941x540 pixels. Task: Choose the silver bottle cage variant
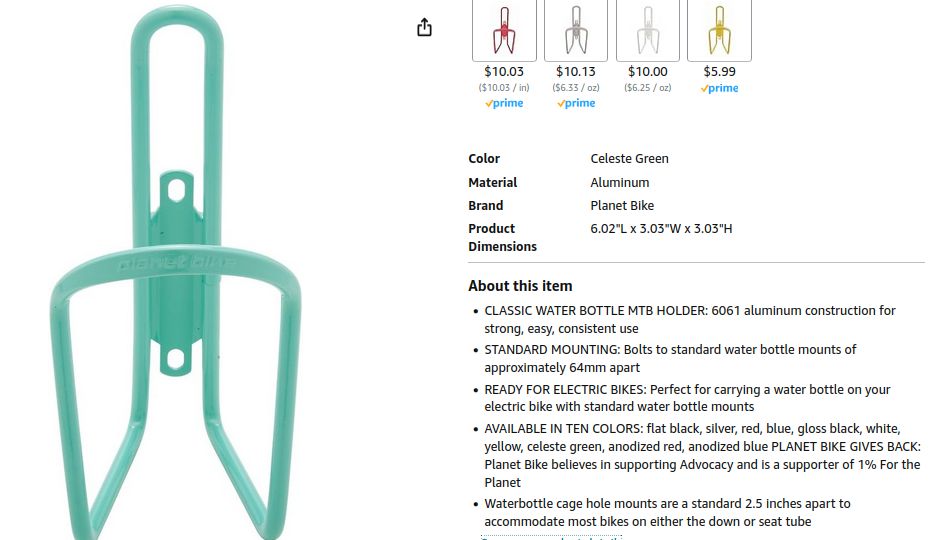[576, 30]
